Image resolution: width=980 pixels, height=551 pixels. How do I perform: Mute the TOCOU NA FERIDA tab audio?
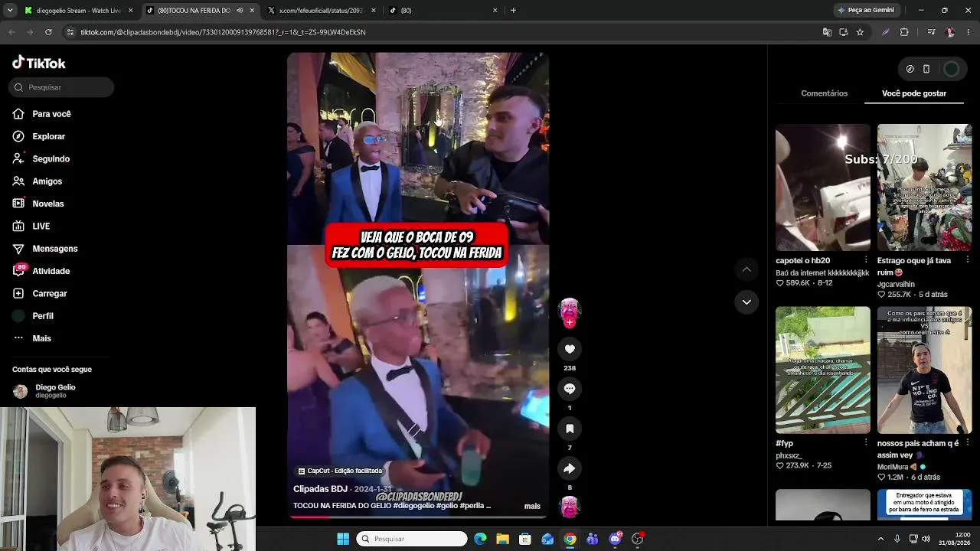pos(240,11)
